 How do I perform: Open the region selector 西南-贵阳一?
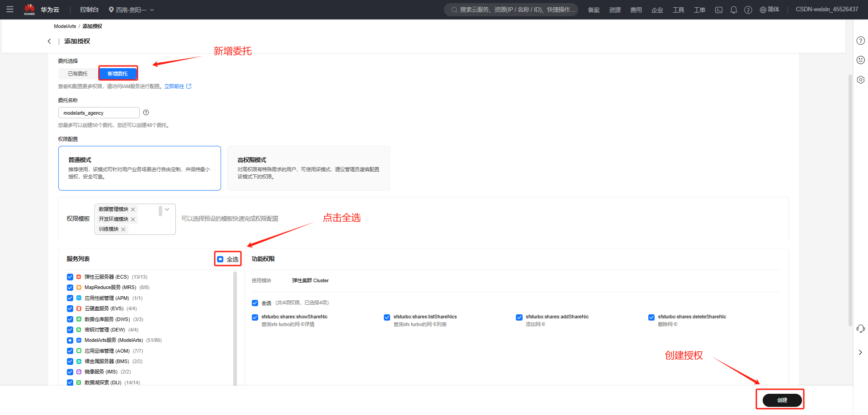[132, 9]
